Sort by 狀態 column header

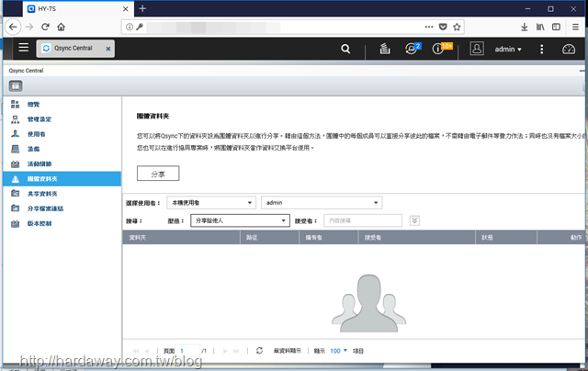click(506, 237)
